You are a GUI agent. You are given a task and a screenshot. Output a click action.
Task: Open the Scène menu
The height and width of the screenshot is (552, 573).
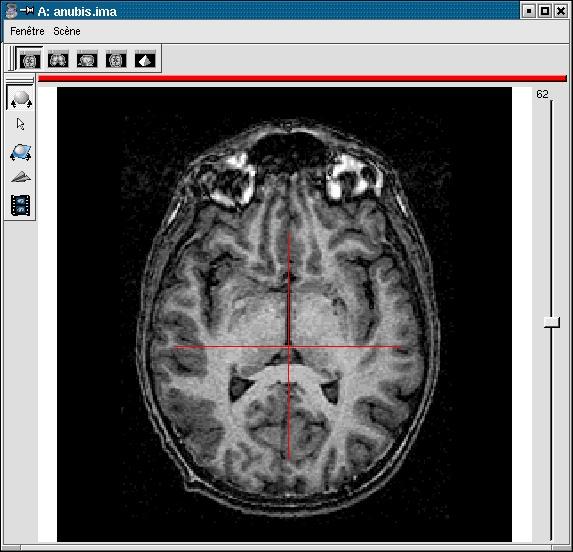point(67,31)
